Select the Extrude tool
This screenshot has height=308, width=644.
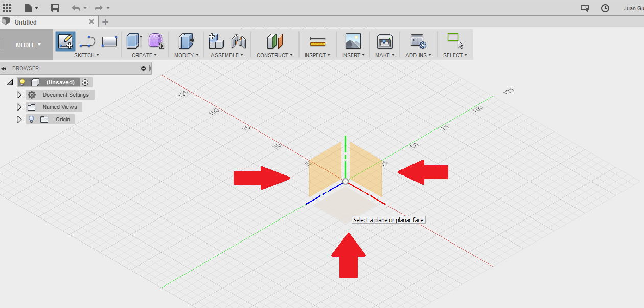click(134, 41)
